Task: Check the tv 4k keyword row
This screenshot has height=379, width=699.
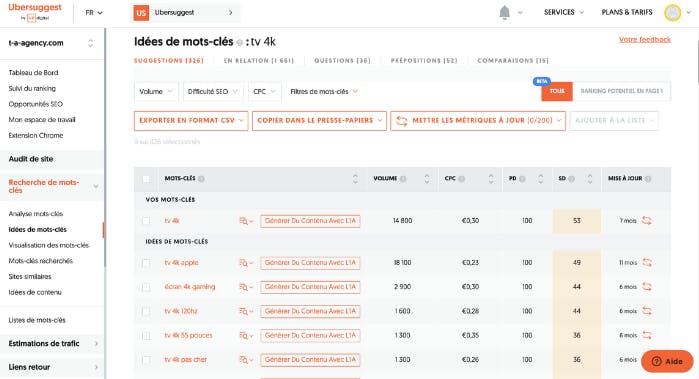Action: tap(146, 221)
